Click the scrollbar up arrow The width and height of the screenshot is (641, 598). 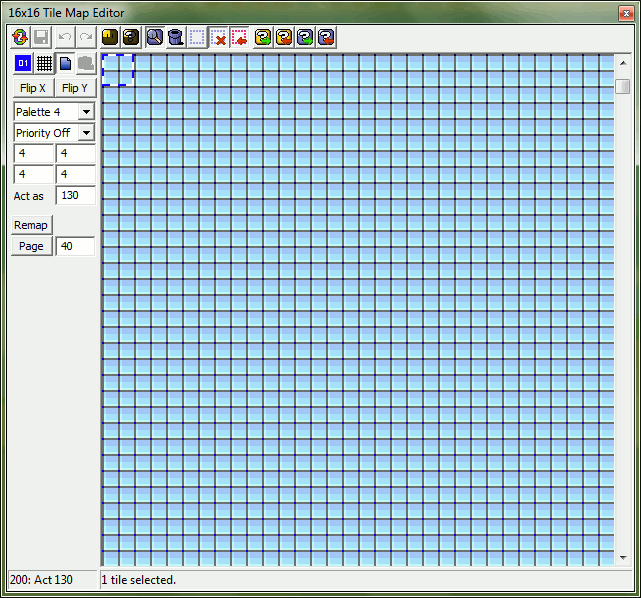coord(623,63)
